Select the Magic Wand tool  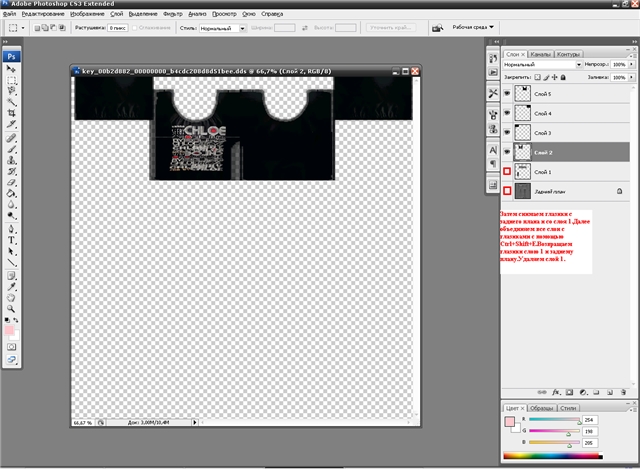(x=11, y=102)
